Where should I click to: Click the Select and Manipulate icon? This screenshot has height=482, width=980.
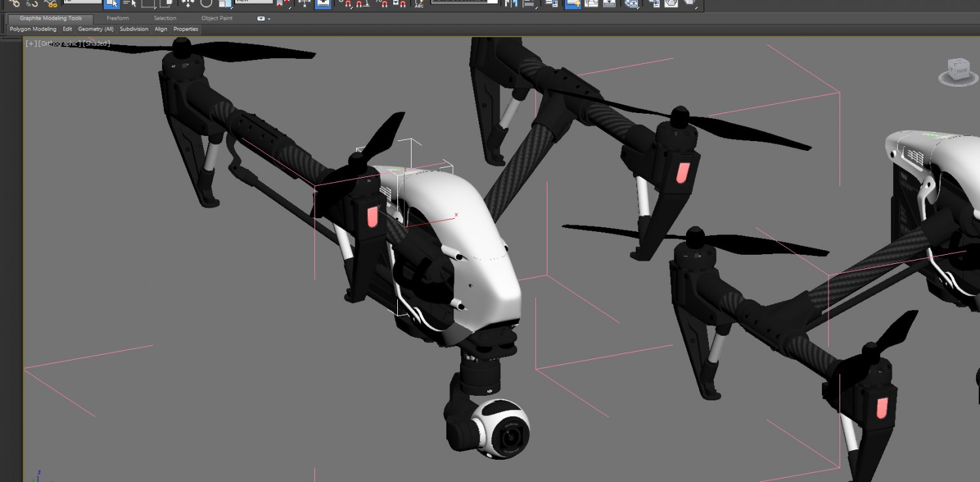[x=304, y=4]
